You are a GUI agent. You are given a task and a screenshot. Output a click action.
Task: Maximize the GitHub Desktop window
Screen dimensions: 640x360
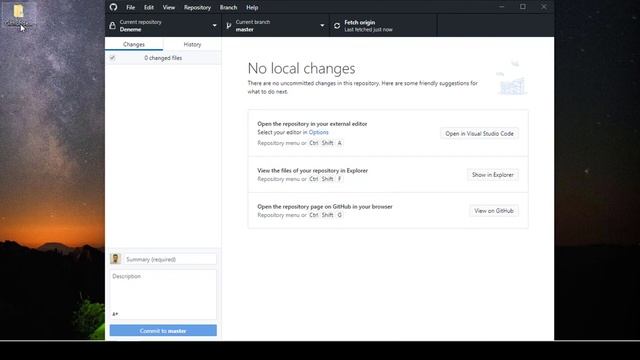[523, 7]
